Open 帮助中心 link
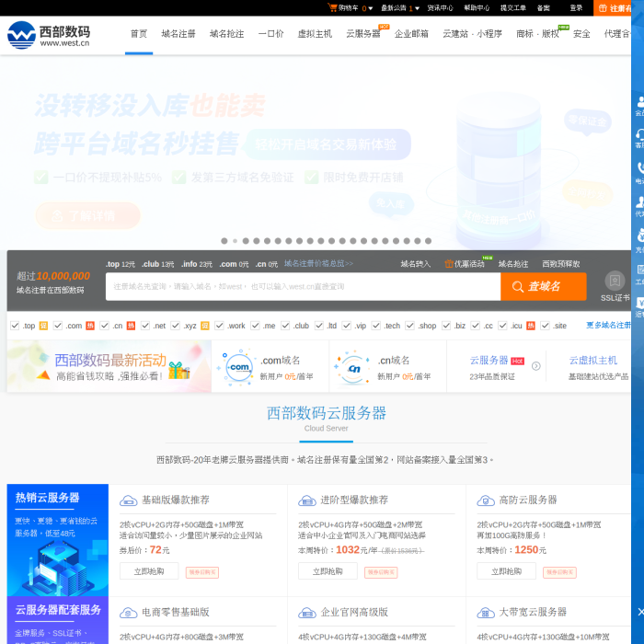Screen dimensions: 644x644 (x=477, y=7)
